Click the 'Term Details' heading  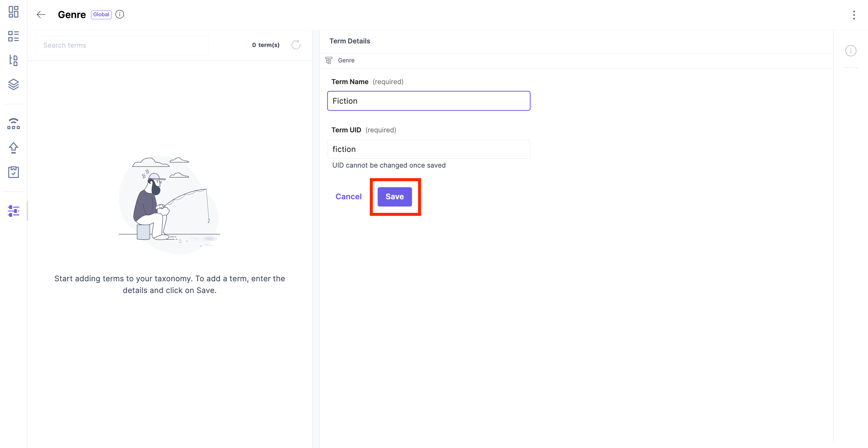[350, 41]
